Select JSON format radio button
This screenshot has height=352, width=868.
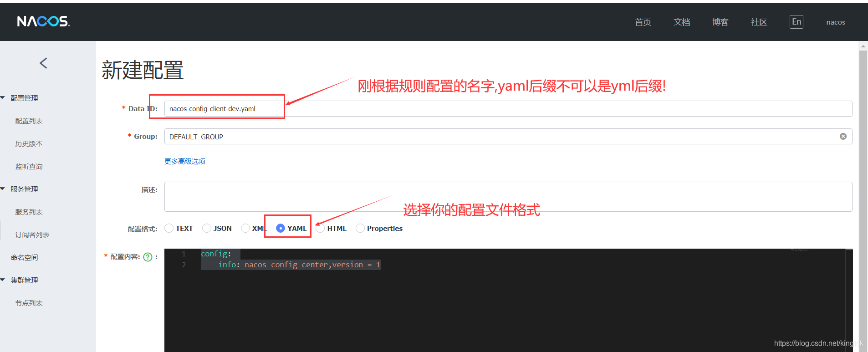[207, 228]
